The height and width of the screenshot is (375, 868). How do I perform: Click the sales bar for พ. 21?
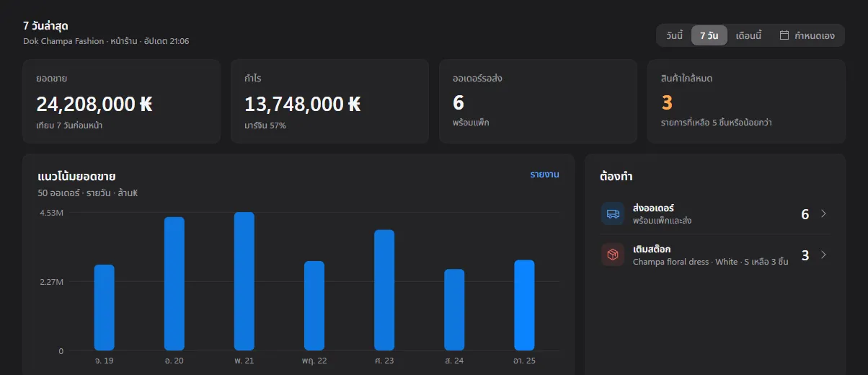pyautogui.click(x=244, y=281)
